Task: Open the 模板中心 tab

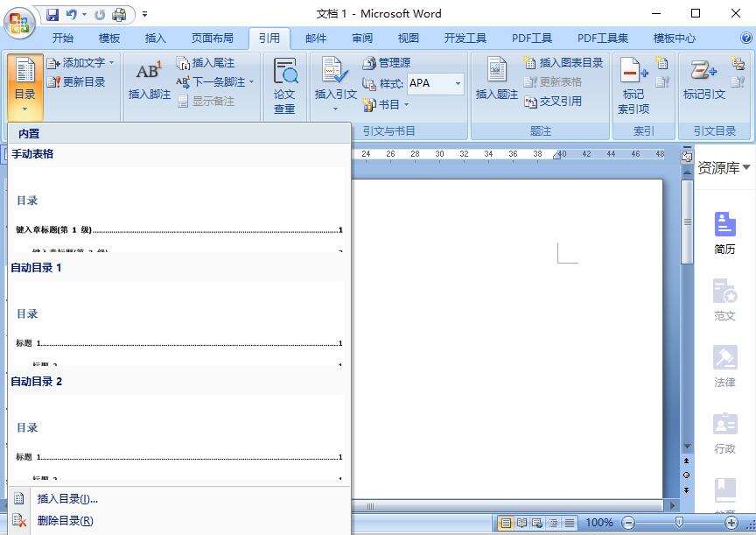Action: (x=674, y=39)
